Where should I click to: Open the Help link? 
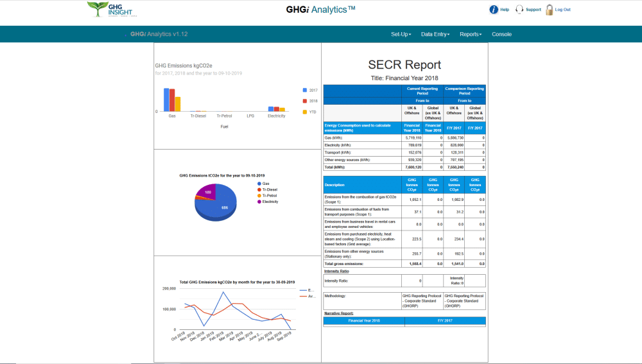[505, 10]
